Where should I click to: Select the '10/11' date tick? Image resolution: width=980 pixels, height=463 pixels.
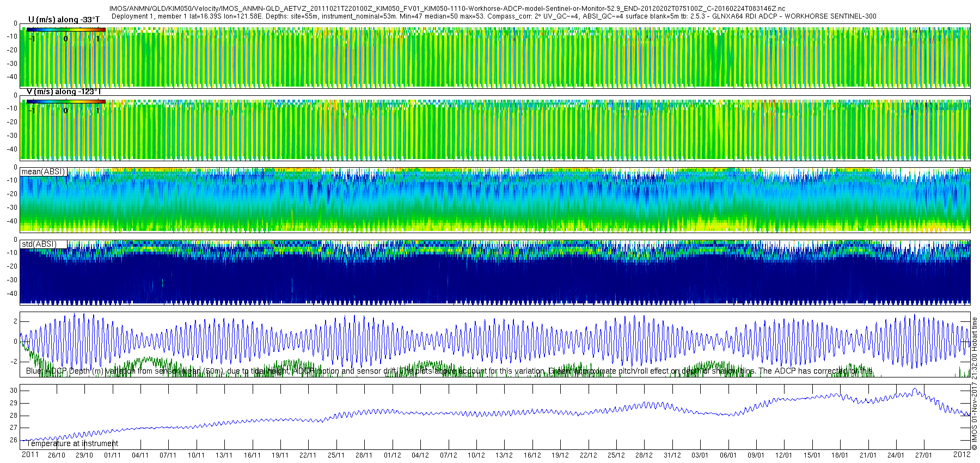coord(197,455)
